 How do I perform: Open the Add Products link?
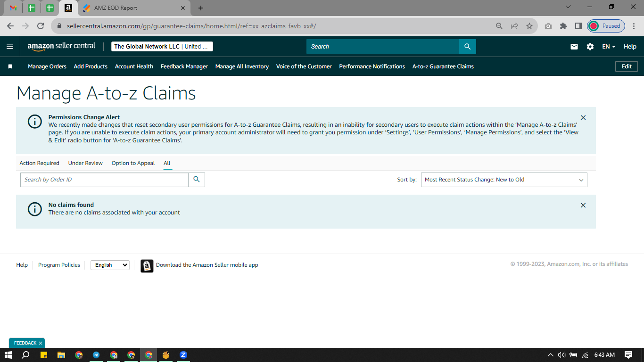point(91,66)
